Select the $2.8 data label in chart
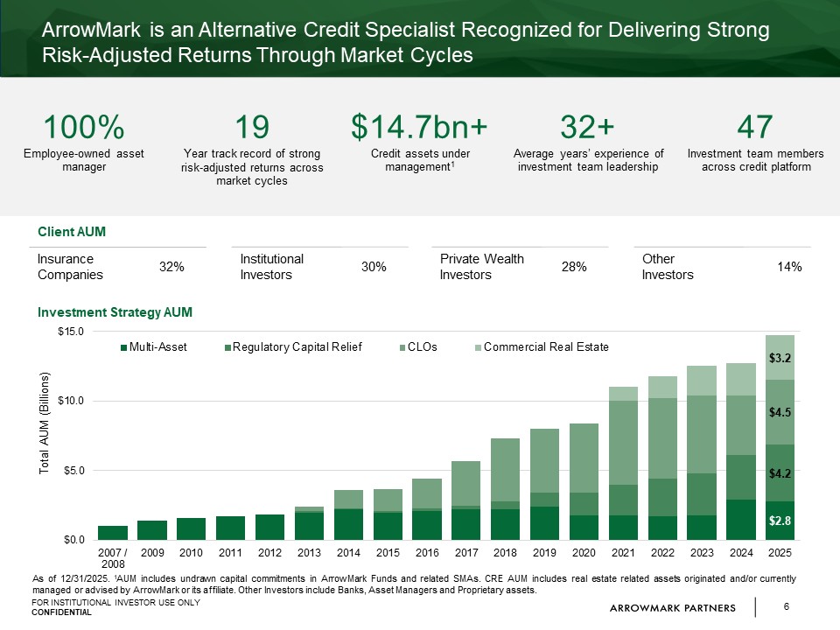This screenshot has height=630, width=840. [x=780, y=521]
